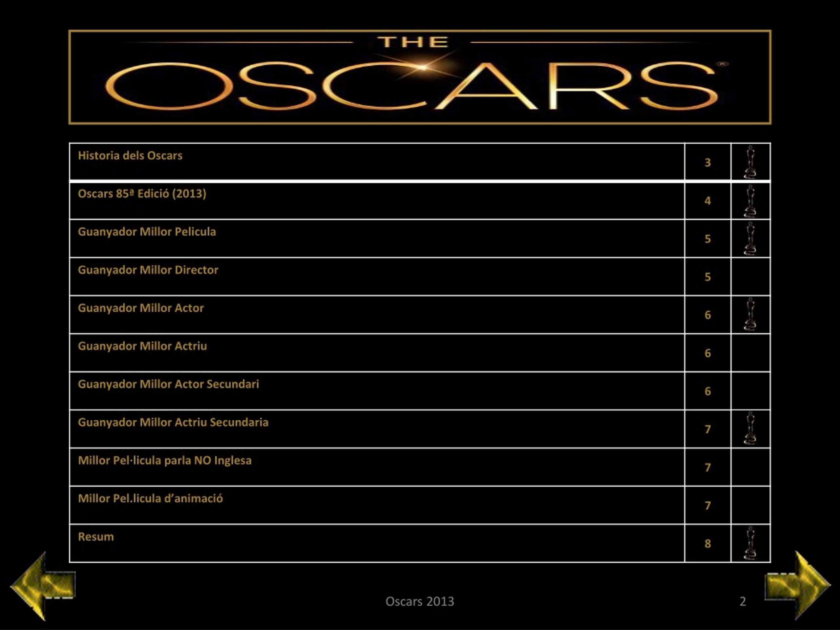The height and width of the screenshot is (630, 840).
Task: Click page number 6 in Millor Actor row
Action: (707, 315)
